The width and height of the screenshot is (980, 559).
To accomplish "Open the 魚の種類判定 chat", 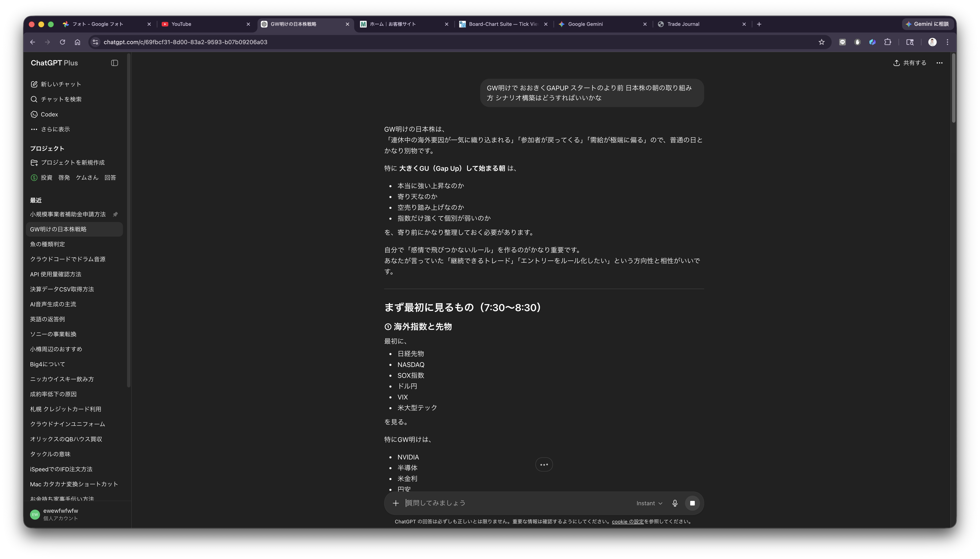I will tap(75, 244).
